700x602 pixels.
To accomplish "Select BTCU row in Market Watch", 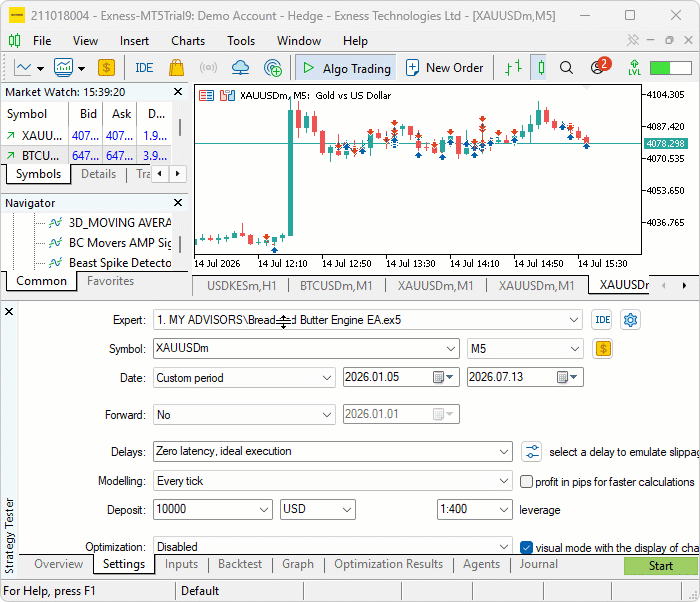I will 87,156.
